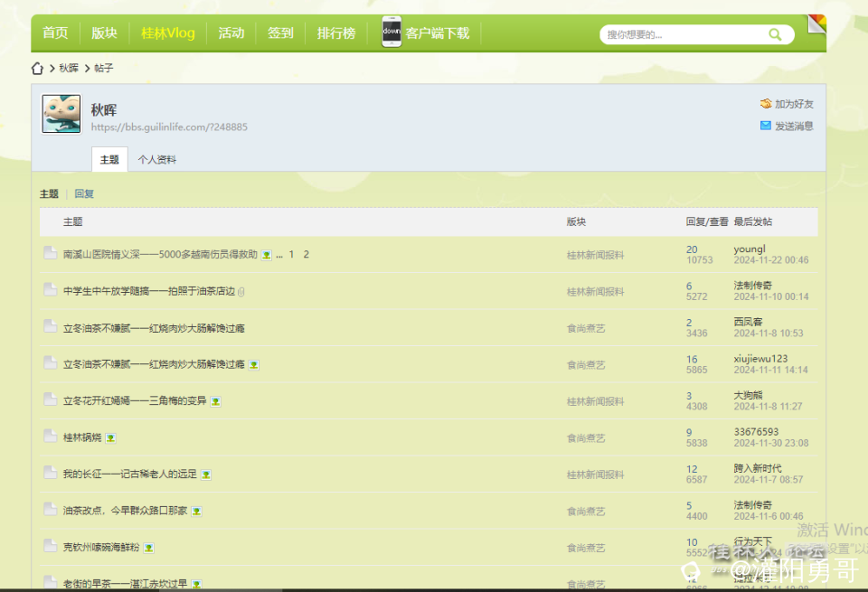
Task: Open the 排行榜 navigation item
Action: coord(336,33)
